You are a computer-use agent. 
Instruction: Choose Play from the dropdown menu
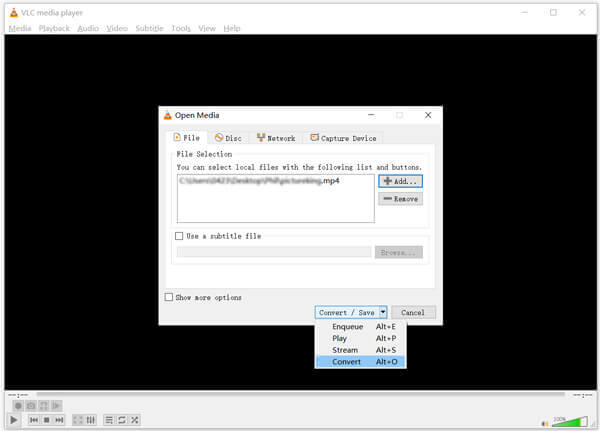click(360, 338)
